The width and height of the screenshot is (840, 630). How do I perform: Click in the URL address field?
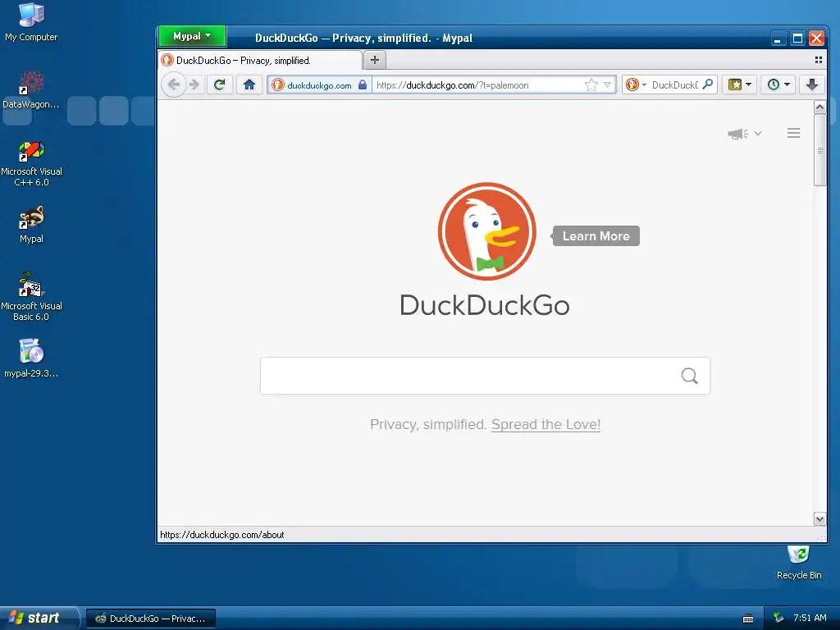click(x=478, y=85)
